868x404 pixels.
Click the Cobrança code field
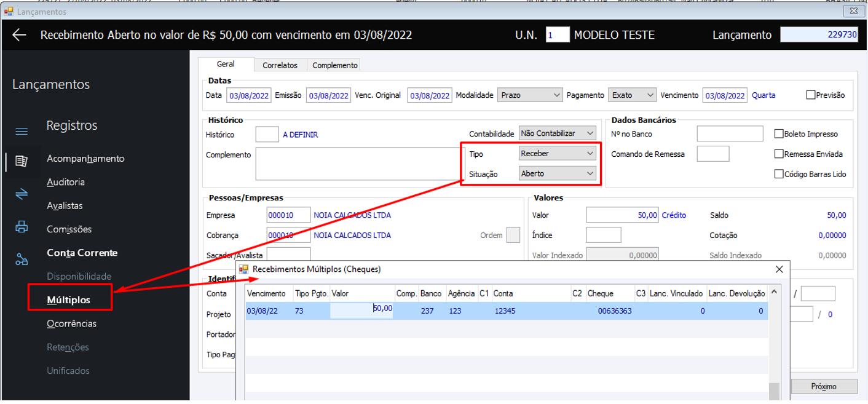288,235
